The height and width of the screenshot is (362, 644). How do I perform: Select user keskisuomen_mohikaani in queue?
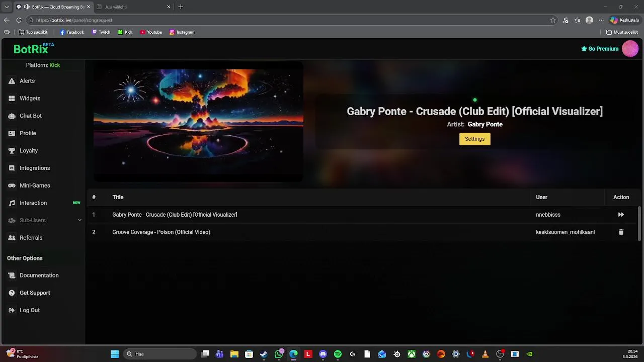(565, 232)
